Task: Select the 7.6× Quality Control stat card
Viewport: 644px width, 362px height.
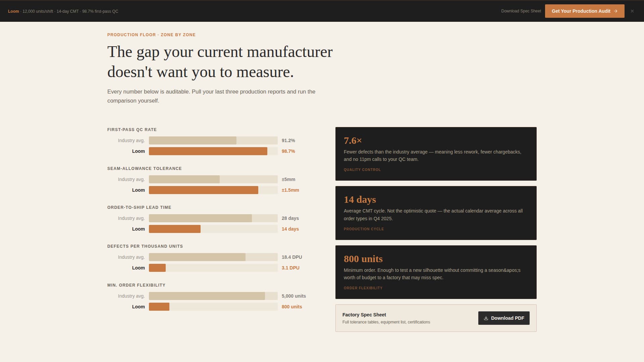Action: pos(436,154)
